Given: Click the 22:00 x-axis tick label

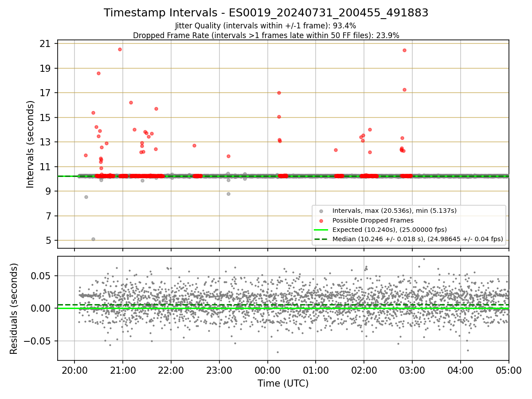Looking at the screenshot, I should [171, 370].
